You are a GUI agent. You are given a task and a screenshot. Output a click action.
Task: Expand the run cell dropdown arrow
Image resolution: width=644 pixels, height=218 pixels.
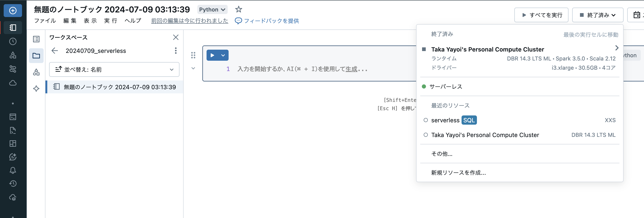click(223, 55)
